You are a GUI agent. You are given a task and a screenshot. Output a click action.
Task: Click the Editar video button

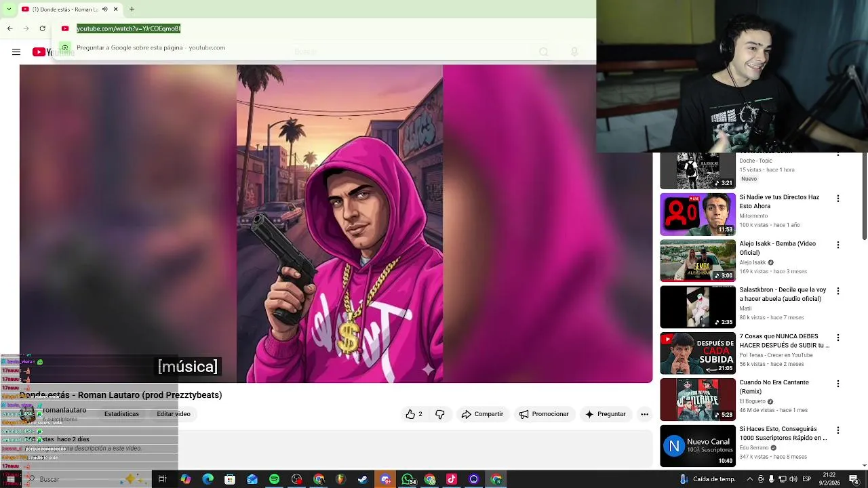point(174,414)
